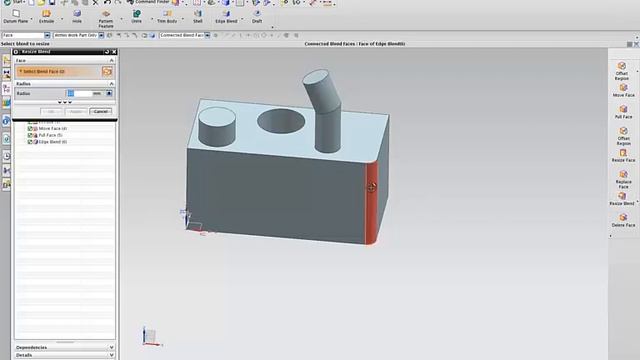Activate the Extrude tool
The width and height of the screenshot is (640, 360).
click(x=46, y=16)
